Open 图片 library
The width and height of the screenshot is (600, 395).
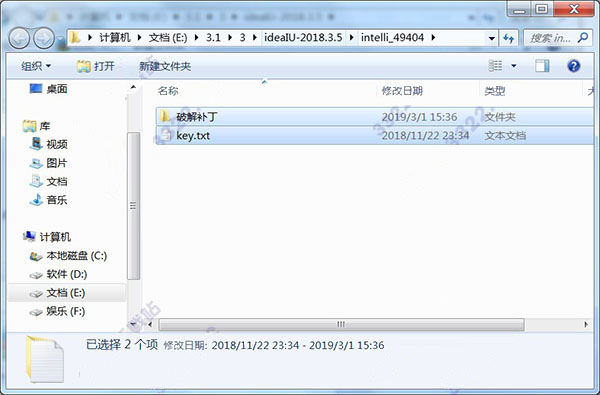click(x=57, y=163)
